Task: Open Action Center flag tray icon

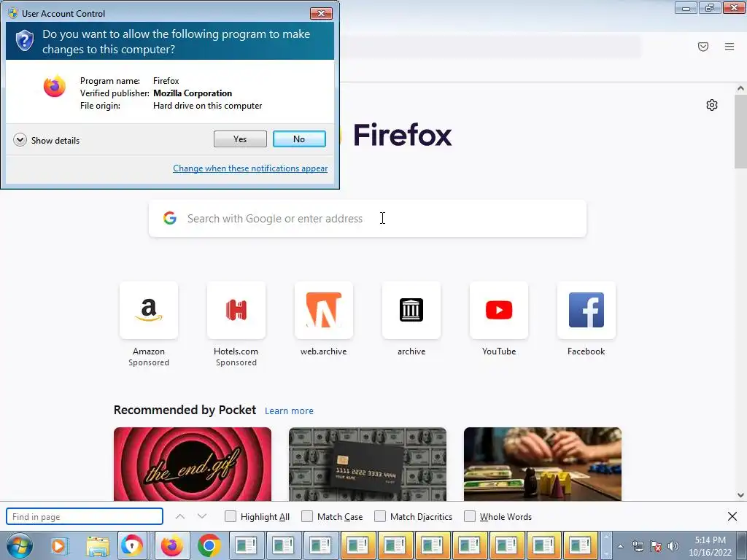Action: point(656,546)
